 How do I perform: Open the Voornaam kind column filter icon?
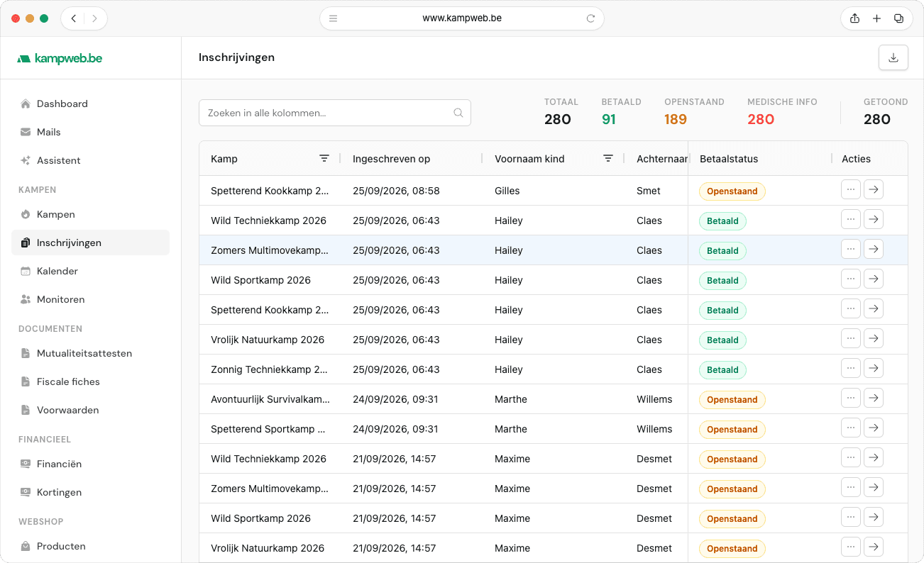[608, 159]
